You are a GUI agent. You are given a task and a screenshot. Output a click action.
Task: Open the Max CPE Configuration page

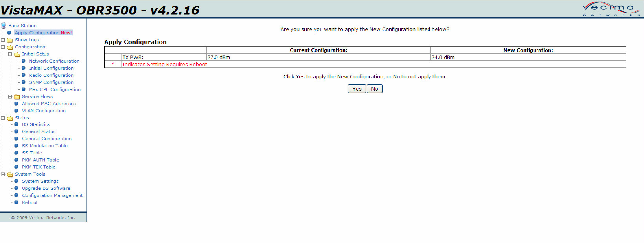click(55, 90)
